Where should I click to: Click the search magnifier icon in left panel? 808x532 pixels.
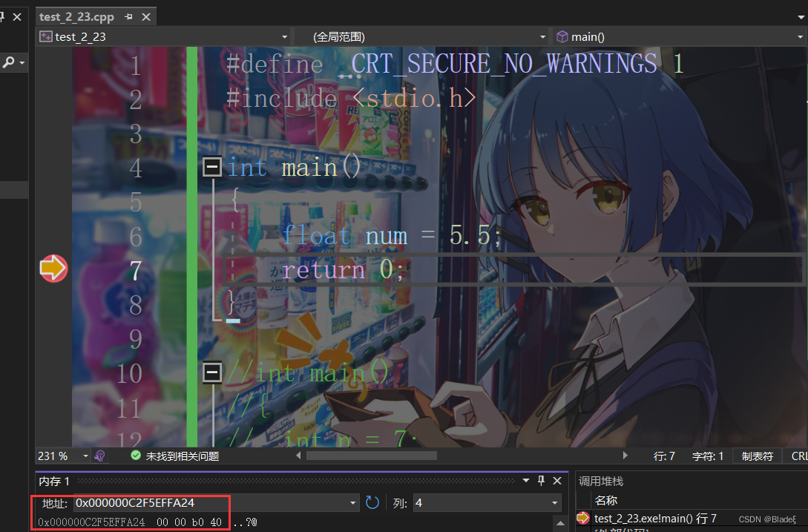pos(9,63)
